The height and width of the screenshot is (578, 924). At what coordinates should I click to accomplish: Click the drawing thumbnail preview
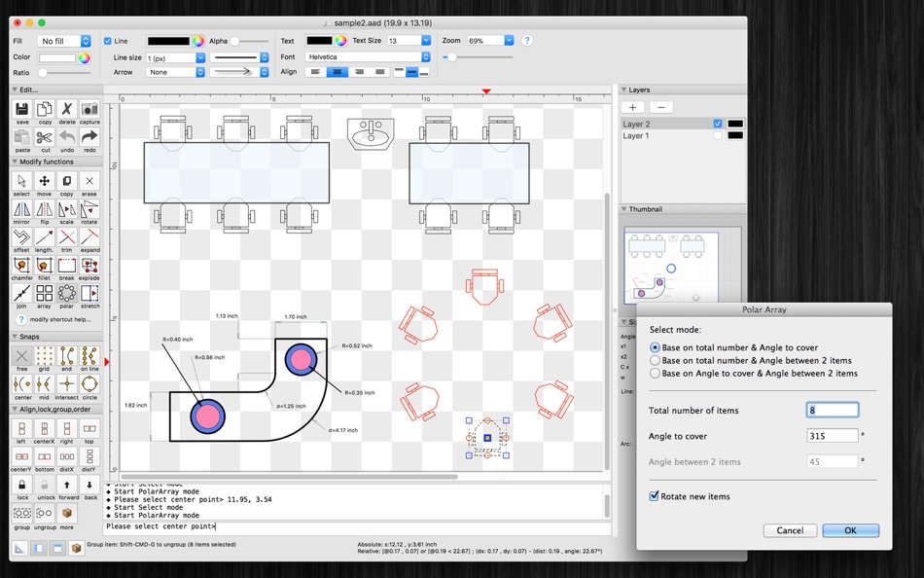click(x=670, y=268)
